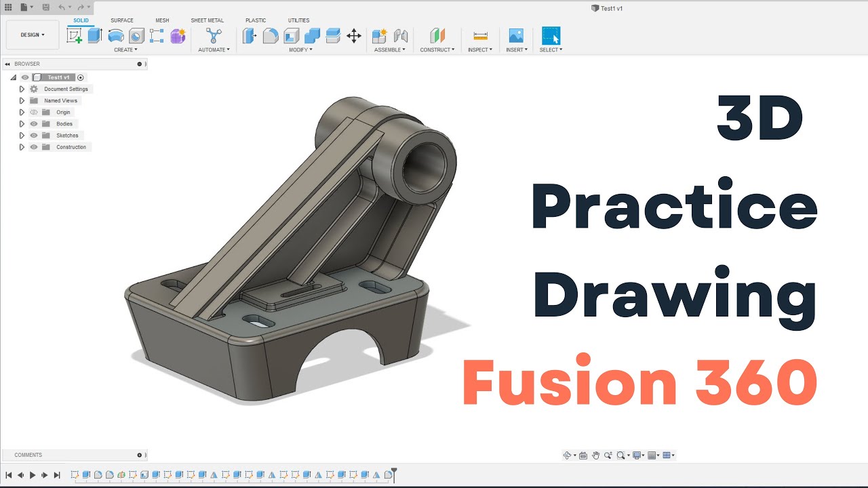The height and width of the screenshot is (488, 868).
Task: Show the Origin folder via eye icon
Action: (34, 113)
